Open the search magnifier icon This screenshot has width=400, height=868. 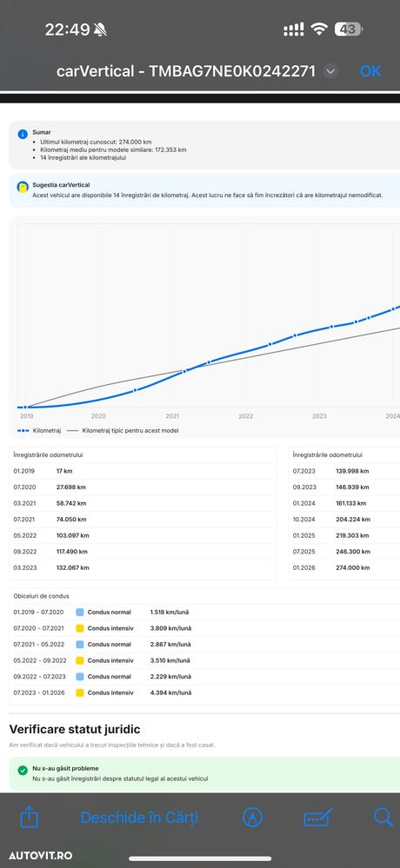(383, 817)
